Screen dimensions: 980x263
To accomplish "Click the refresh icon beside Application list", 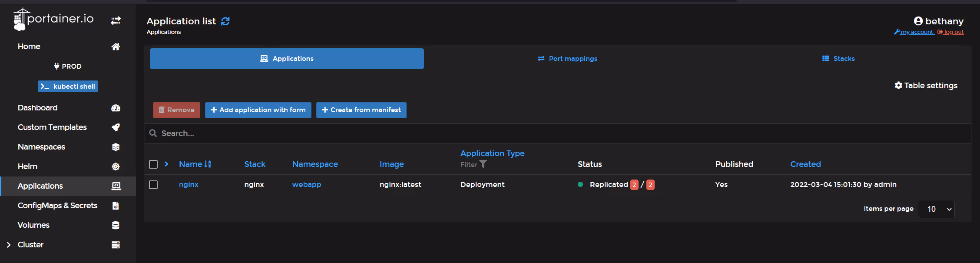I will [x=225, y=21].
